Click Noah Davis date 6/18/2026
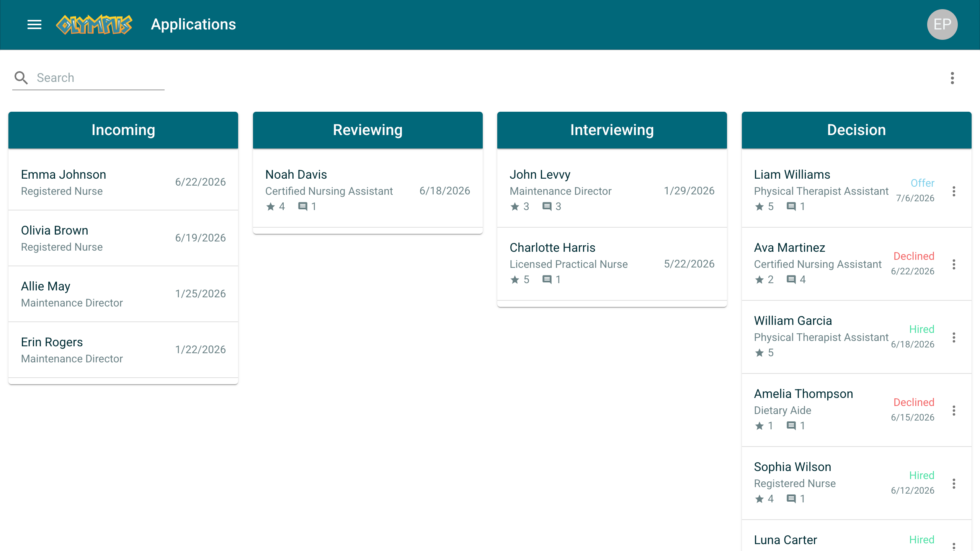This screenshot has height=551, width=980. pos(445,191)
